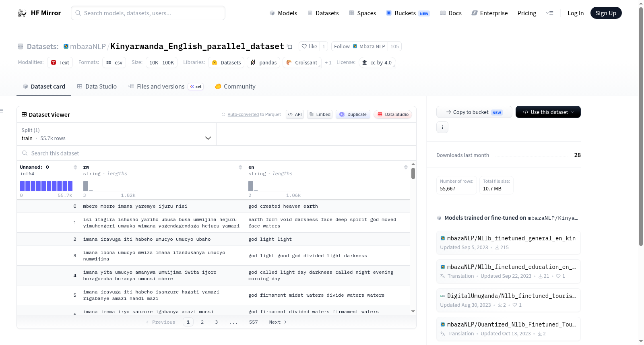
Task: Go to page 557 of rows
Action: point(253,322)
